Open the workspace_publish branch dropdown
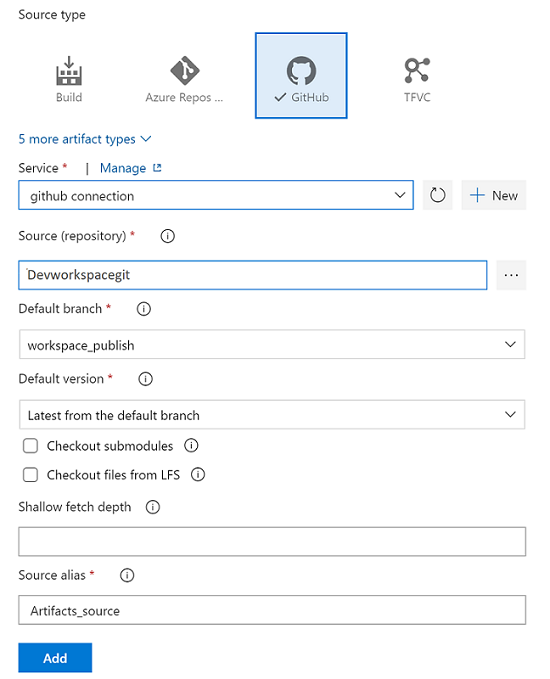The image size is (550, 679). (x=272, y=344)
